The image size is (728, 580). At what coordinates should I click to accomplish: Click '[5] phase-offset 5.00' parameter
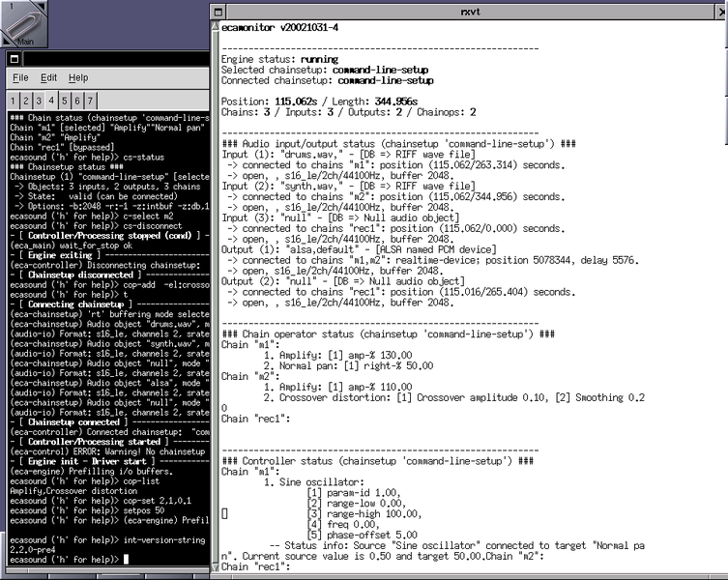(363, 535)
